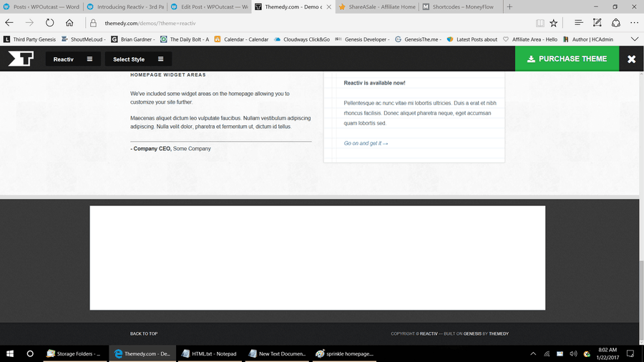644x362 pixels.
Task: Open the Select Style dropdown
Action: point(138,59)
